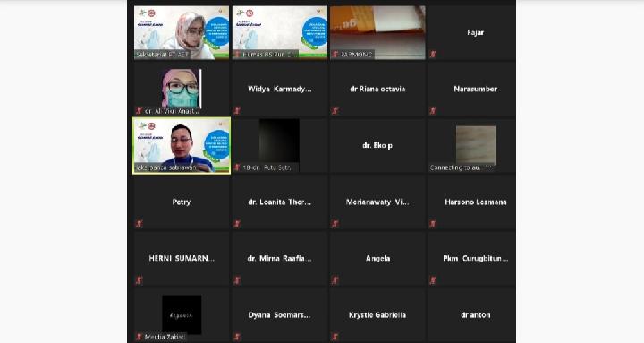
Task: Click the name 'dr. Mirna Raafia...'
Action: click(x=280, y=258)
